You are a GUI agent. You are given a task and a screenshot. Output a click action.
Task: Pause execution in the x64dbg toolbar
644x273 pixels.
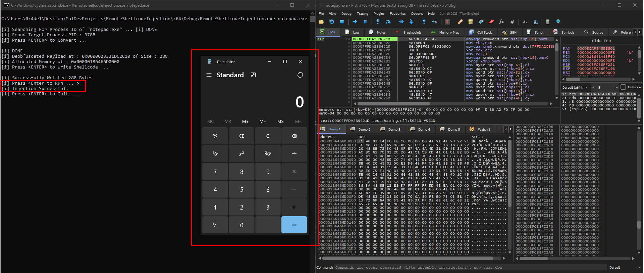point(365,22)
